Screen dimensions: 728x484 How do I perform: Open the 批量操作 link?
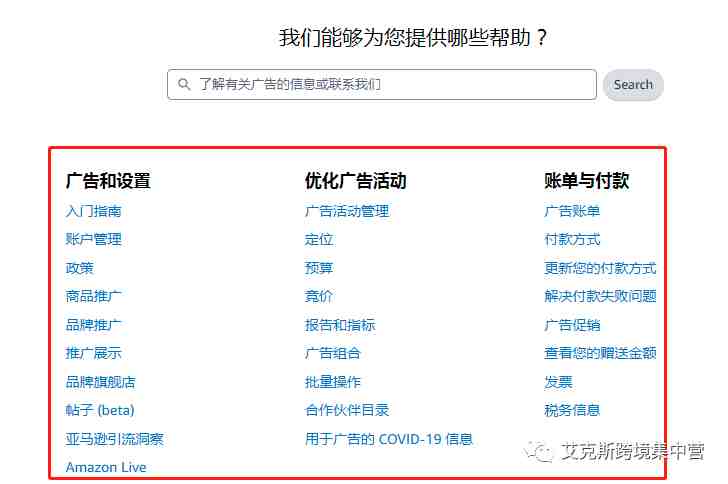(333, 382)
